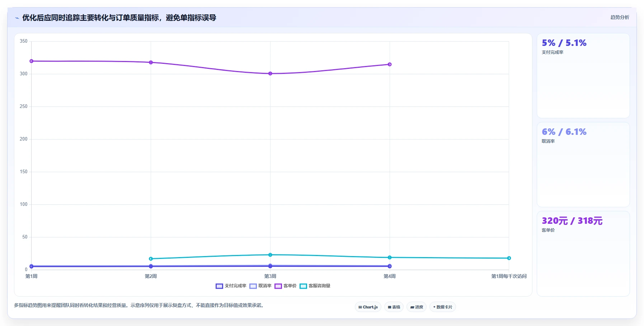The width and height of the screenshot is (644, 326).
Task: Click the 350 y-axis value
Action: tap(24, 41)
